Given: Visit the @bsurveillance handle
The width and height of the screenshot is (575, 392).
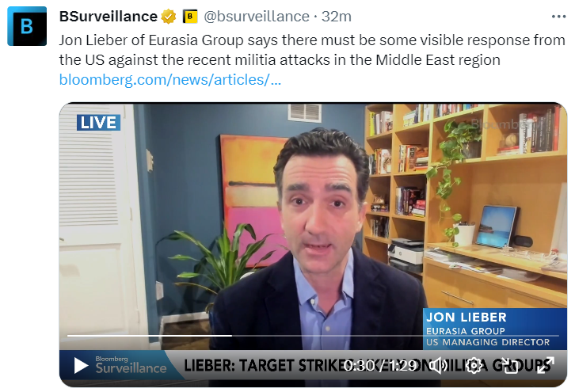Looking at the screenshot, I should pyautogui.click(x=257, y=17).
